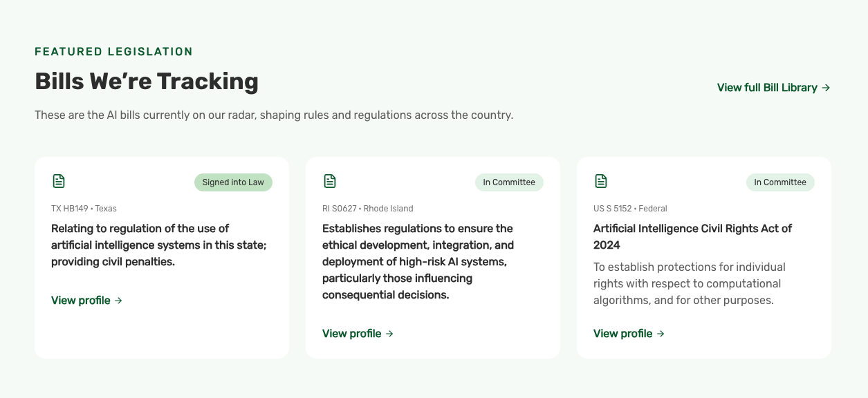Click the Rhode Island bill title on high-risk AI systems
The image size is (868, 398).
point(418,262)
